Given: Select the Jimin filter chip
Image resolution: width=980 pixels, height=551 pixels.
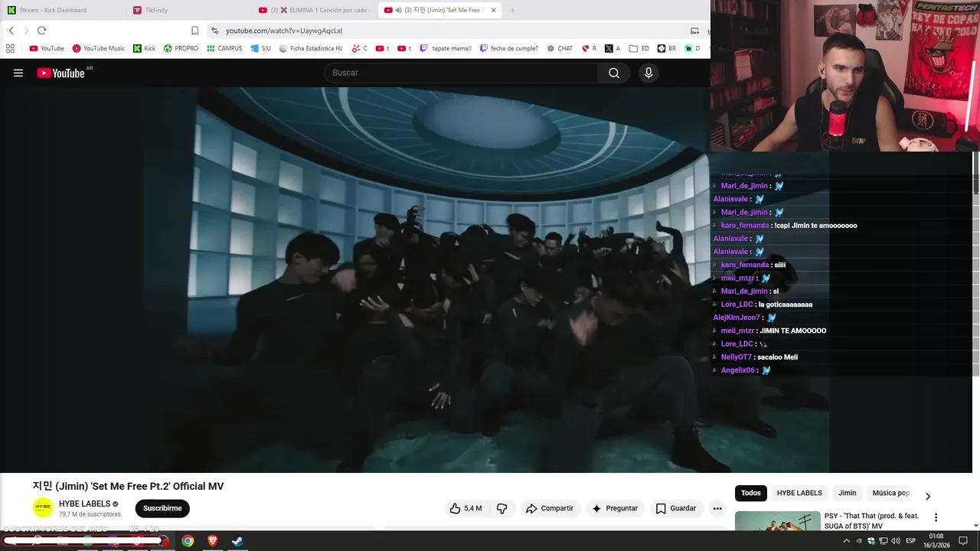Looking at the screenshot, I should point(847,493).
